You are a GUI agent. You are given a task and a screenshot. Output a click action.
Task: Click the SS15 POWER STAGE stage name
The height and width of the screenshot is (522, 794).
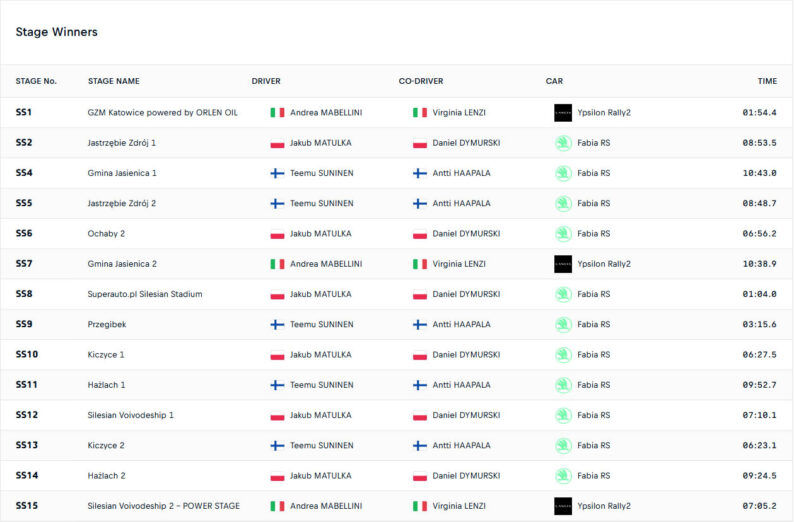pyautogui.click(x=164, y=506)
